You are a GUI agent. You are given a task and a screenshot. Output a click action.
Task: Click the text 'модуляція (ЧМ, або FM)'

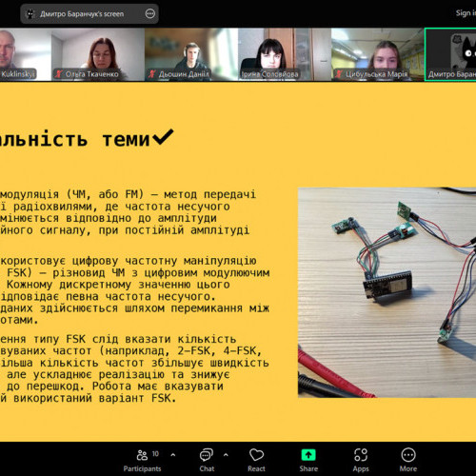[x=71, y=194]
